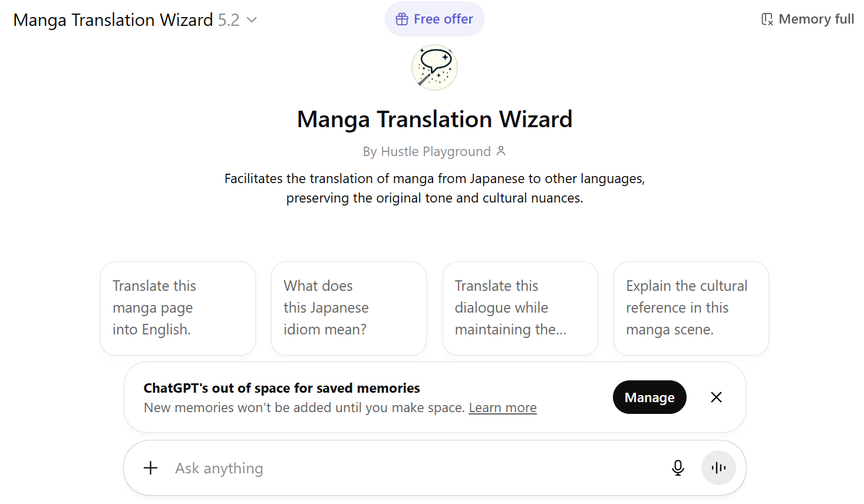Choose the Japanese idiom suggestion card
This screenshot has width=864, height=504.
(x=348, y=307)
